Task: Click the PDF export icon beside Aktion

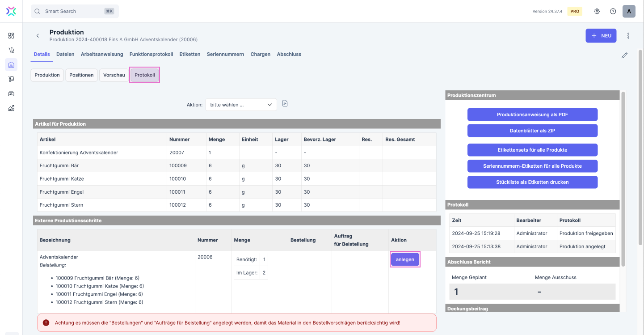Action: (285, 103)
